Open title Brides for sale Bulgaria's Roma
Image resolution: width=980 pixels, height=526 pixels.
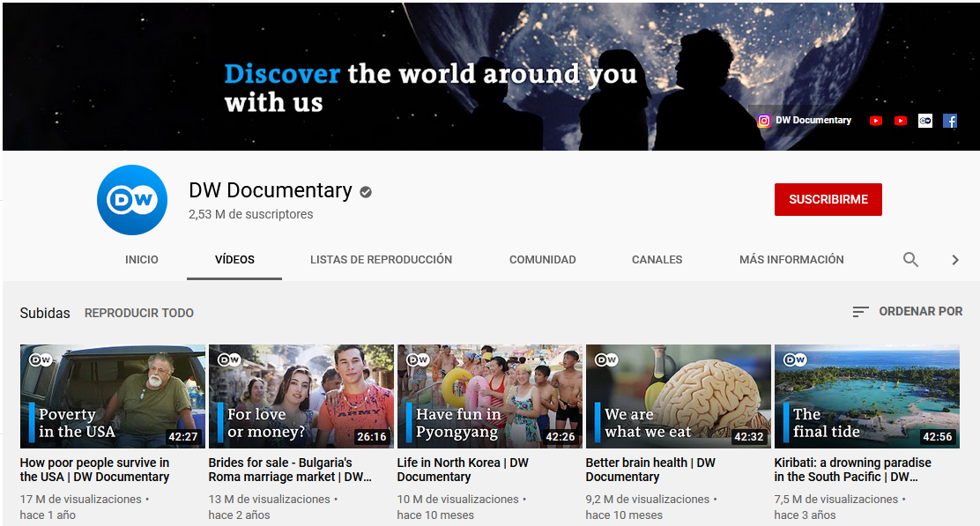pos(290,470)
